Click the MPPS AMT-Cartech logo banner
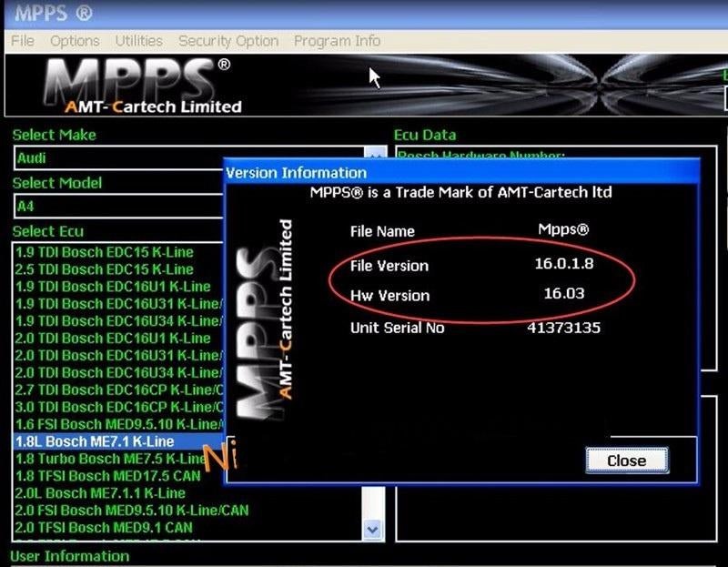728x567 pixels. click(x=146, y=86)
